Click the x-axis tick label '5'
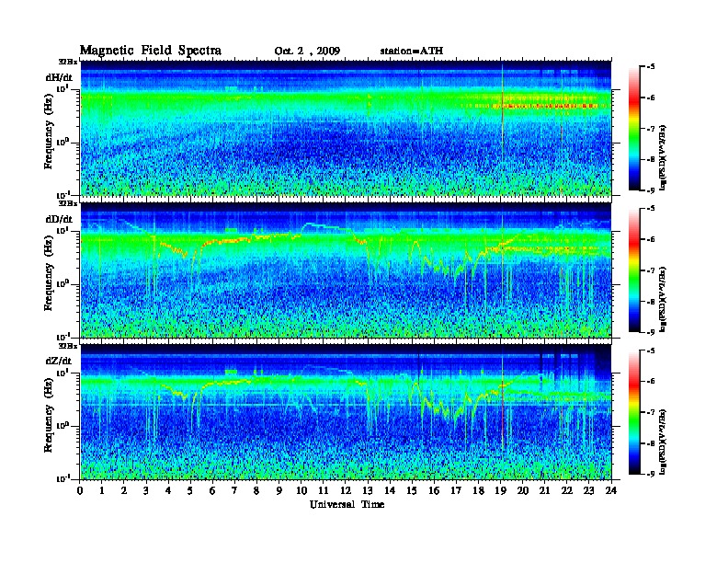The image size is (728, 563). pyautogui.click(x=191, y=490)
